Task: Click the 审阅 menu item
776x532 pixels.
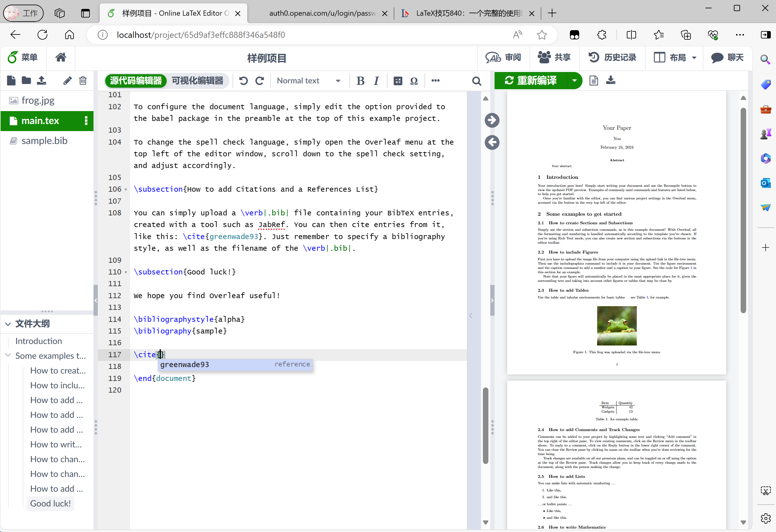Action: pos(503,57)
